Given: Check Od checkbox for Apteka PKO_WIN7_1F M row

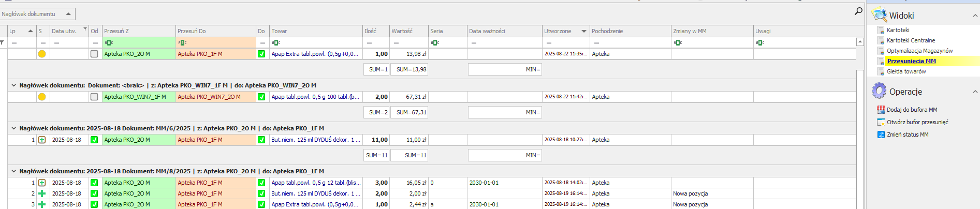Looking at the screenshot, I should tap(94, 97).
